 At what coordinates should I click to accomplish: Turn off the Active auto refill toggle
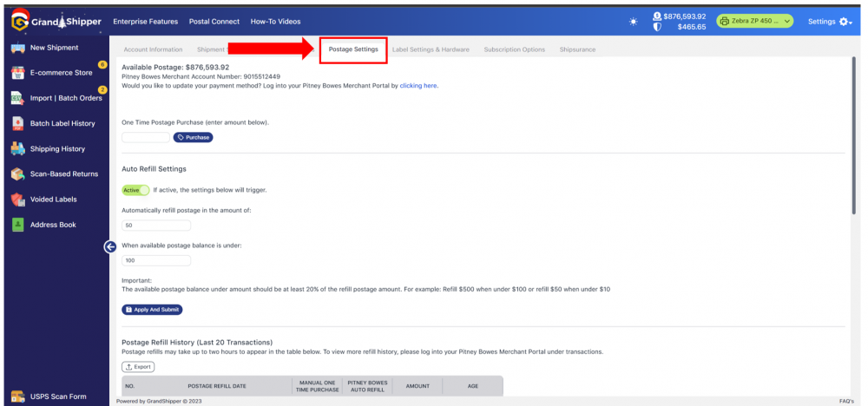135,190
